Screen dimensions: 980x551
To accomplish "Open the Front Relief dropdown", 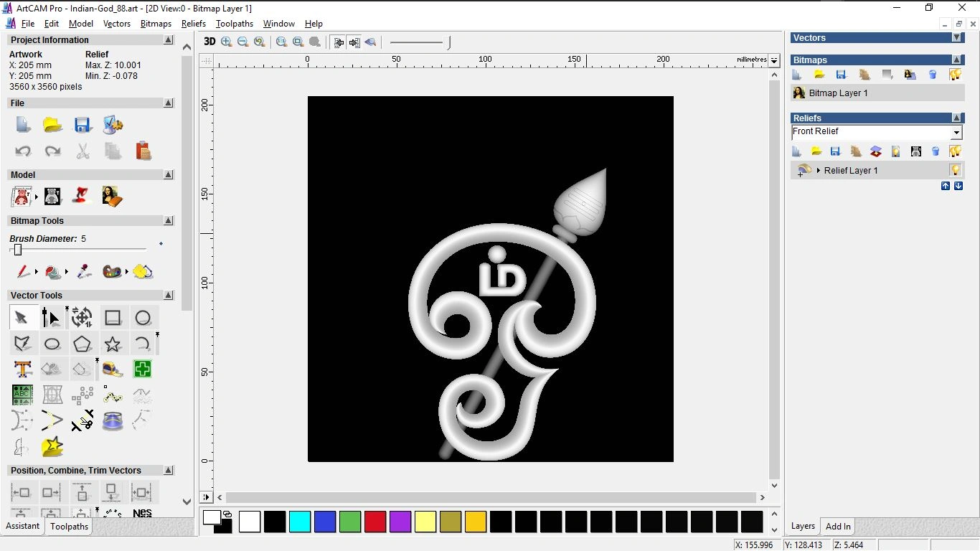I will point(956,133).
